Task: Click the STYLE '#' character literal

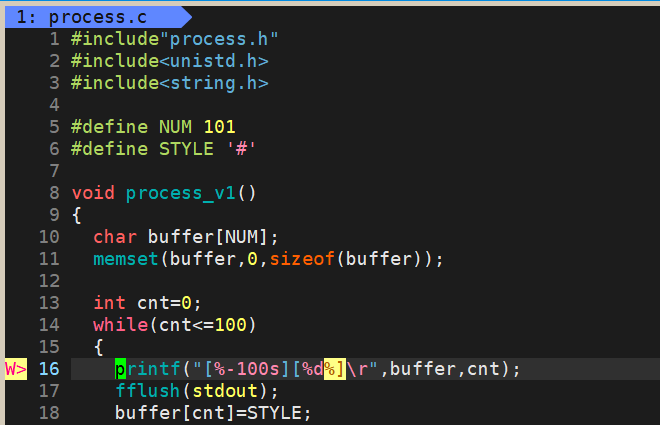Action: point(241,149)
